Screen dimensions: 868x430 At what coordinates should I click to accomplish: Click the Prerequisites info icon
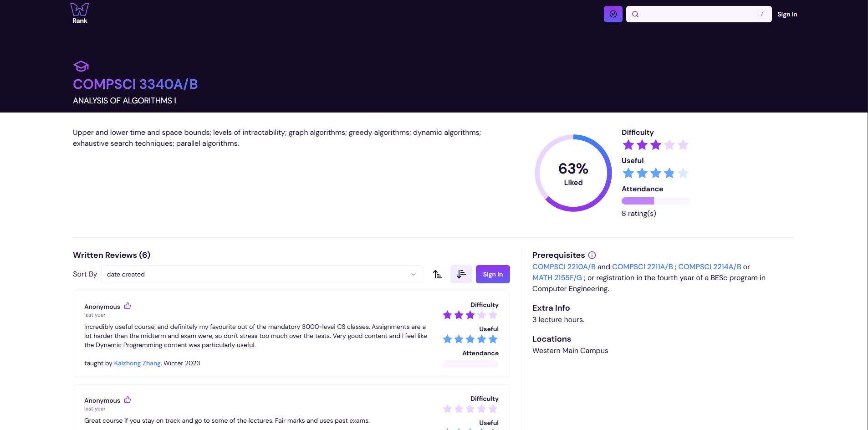(x=592, y=255)
